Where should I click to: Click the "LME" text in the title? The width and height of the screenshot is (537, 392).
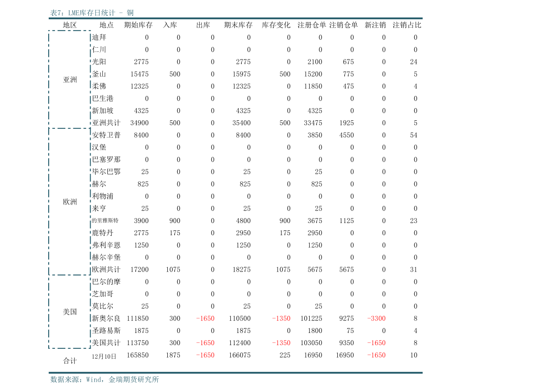(x=74, y=13)
